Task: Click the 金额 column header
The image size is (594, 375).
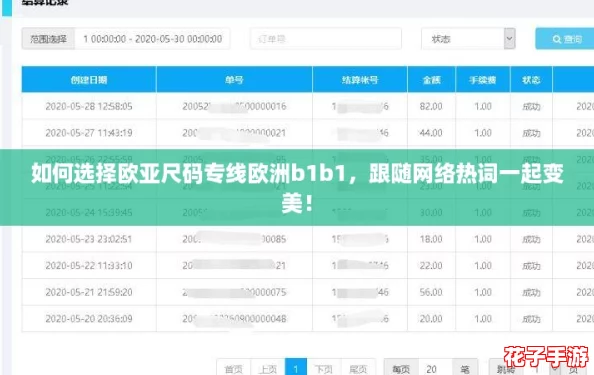Action: click(431, 80)
